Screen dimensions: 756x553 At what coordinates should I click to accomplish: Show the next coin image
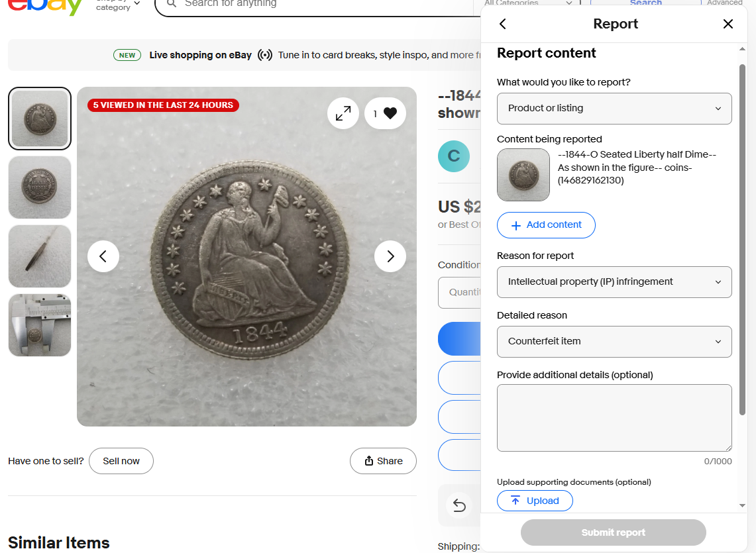coord(390,256)
